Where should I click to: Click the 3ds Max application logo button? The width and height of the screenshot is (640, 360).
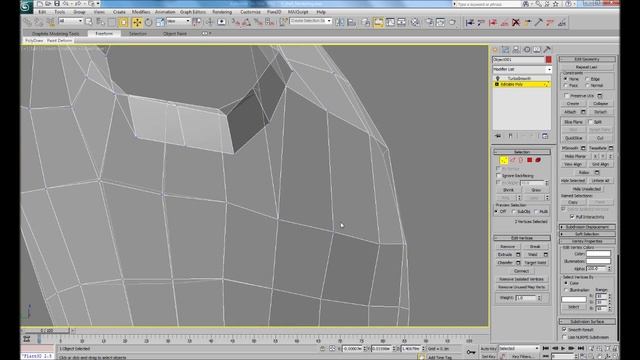(27, 6)
